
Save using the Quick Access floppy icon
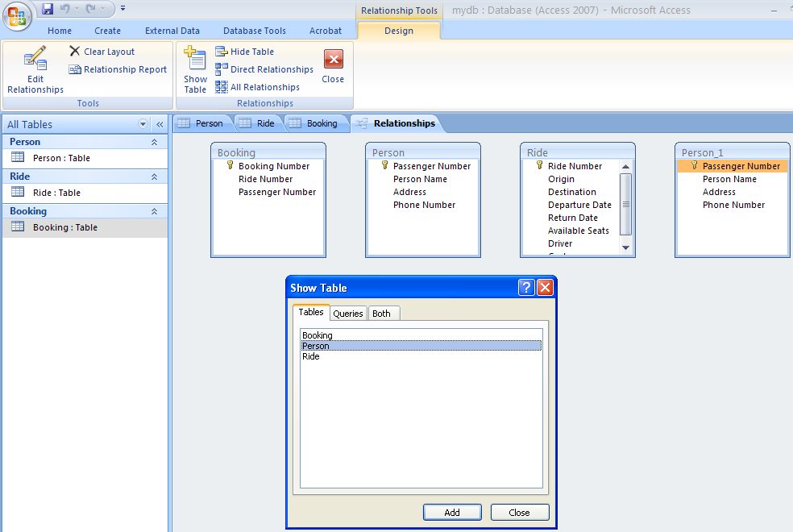[48, 9]
